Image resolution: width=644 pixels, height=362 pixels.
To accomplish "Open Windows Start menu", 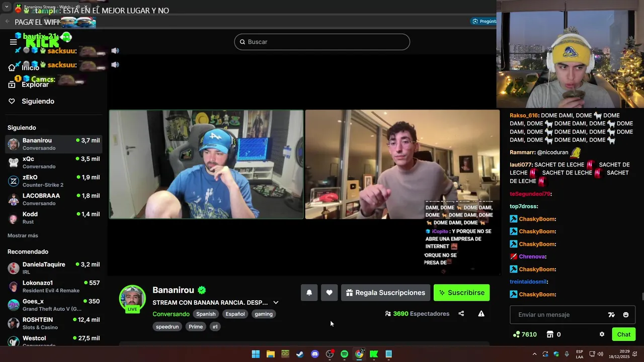I will click(256, 354).
